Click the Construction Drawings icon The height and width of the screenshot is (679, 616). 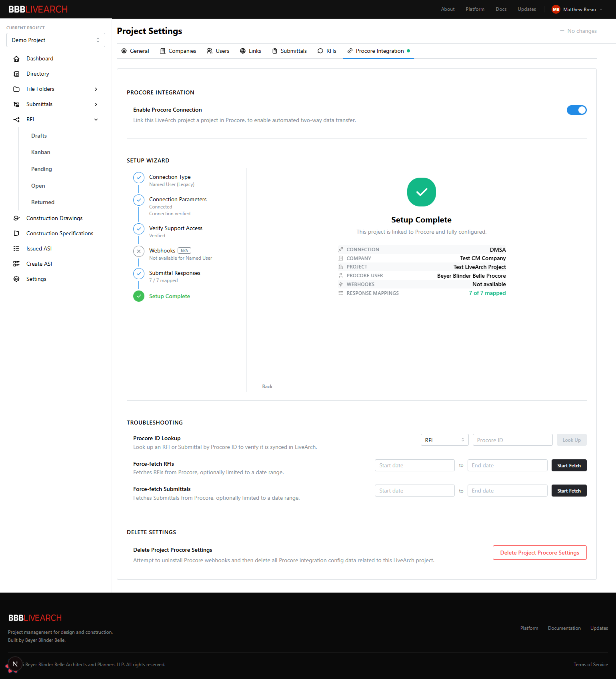coord(16,218)
